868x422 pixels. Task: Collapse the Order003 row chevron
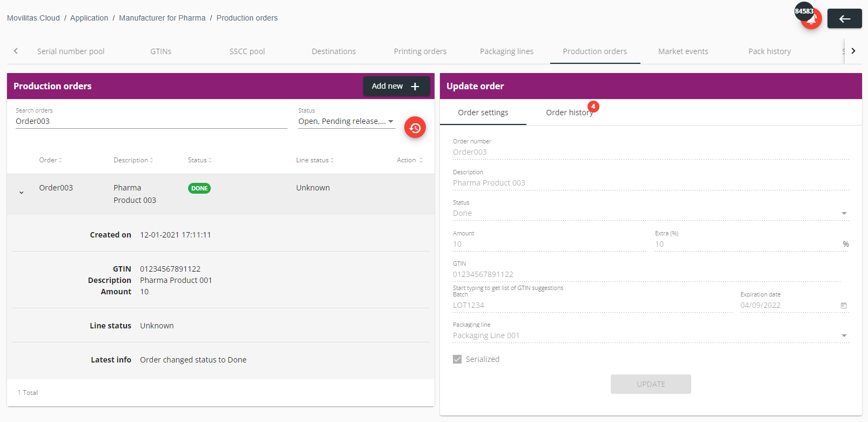click(22, 193)
